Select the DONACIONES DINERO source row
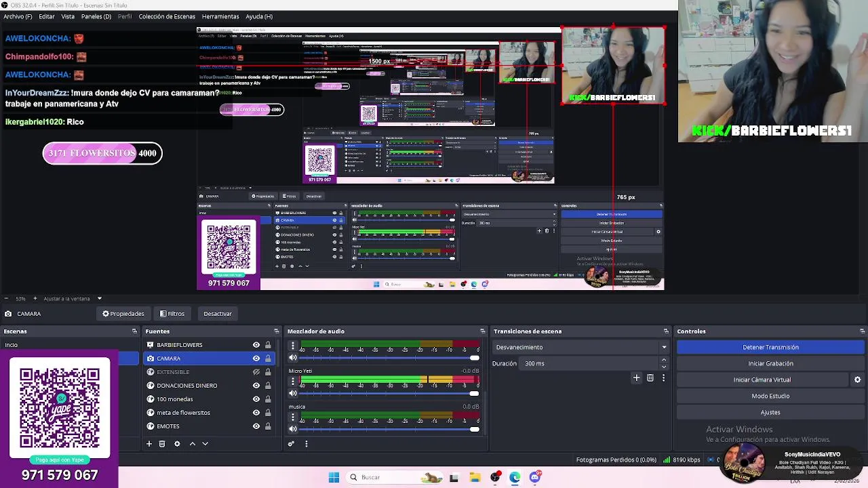The height and width of the screenshot is (488, 868). tap(187, 386)
